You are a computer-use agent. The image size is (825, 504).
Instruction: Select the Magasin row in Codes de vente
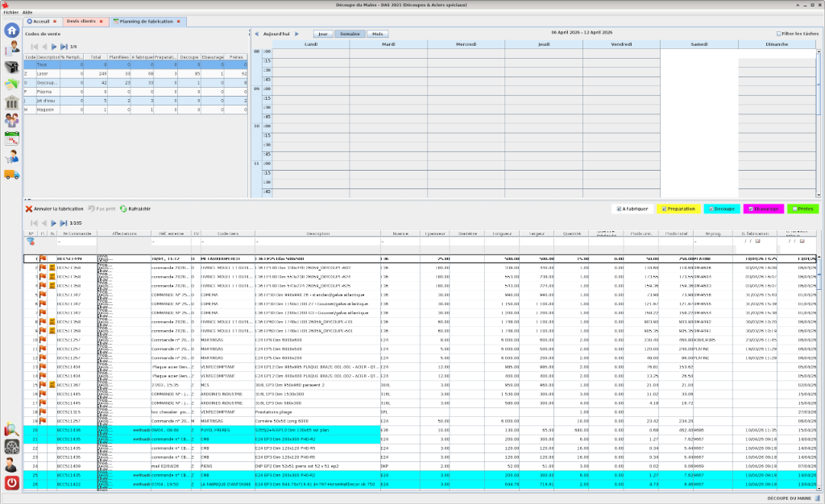(135, 109)
